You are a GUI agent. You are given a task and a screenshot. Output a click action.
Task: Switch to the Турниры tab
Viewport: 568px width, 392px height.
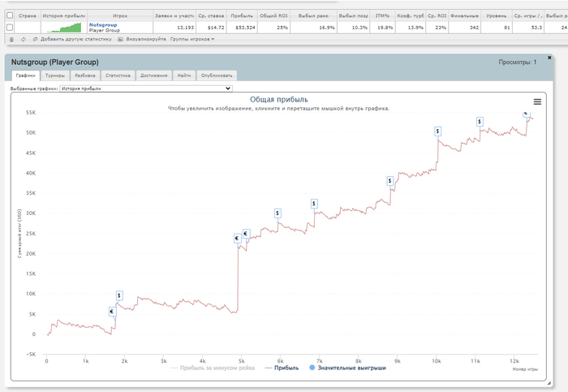[55, 75]
